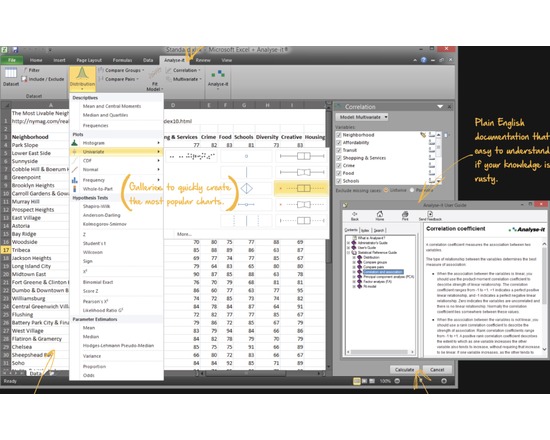Select the highlighted box plot thumbnail
Viewport: 550px width, 440px height.
301,188
